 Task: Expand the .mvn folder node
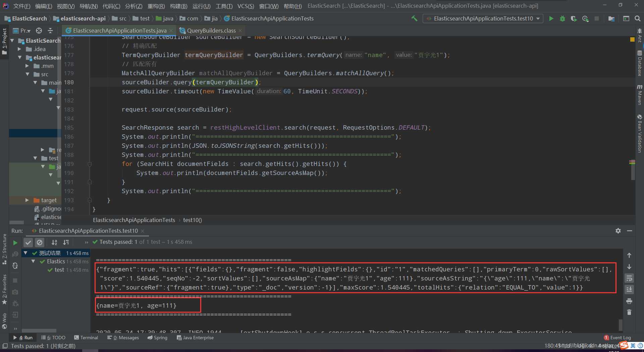(28, 66)
